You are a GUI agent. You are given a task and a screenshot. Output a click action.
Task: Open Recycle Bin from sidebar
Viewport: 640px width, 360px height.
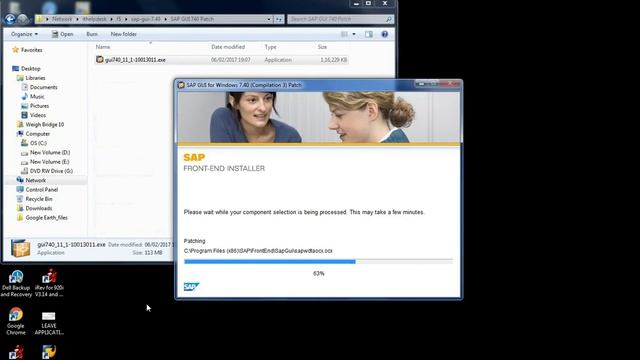(39, 199)
